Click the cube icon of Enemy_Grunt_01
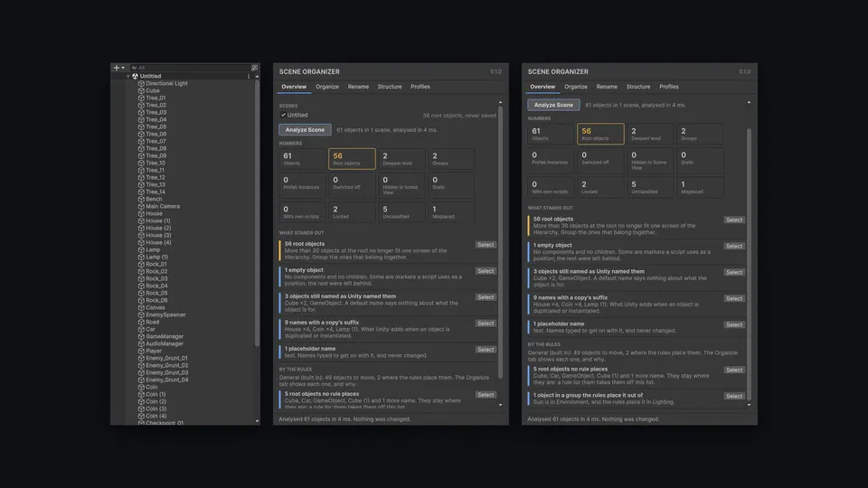Screen dimensions: 868x488 pyautogui.click(x=141, y=358)
